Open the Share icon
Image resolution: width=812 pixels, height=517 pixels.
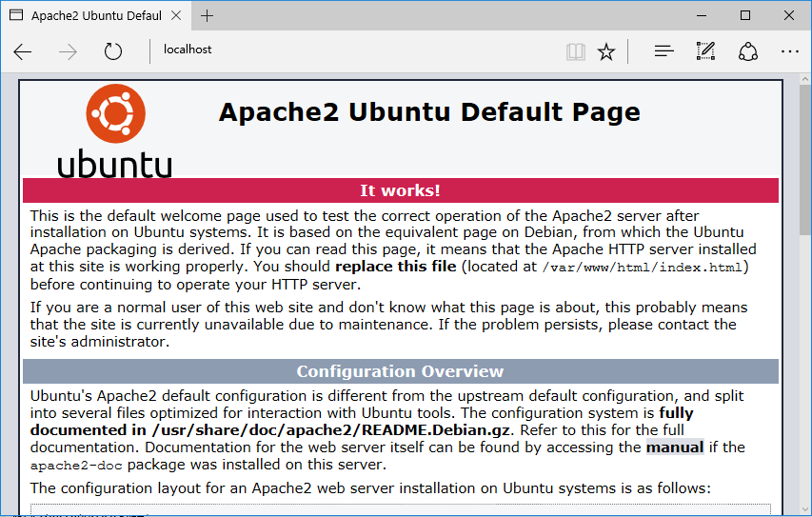(x=748, y=51)
